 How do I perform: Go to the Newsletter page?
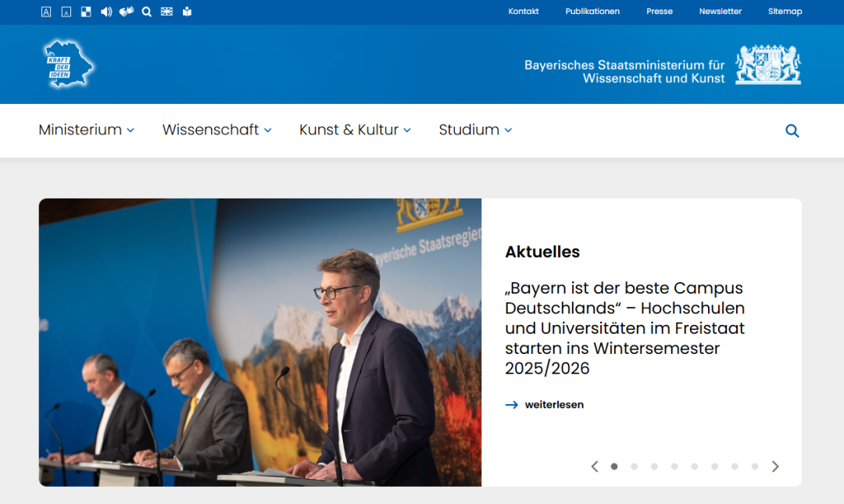[720, 12]
